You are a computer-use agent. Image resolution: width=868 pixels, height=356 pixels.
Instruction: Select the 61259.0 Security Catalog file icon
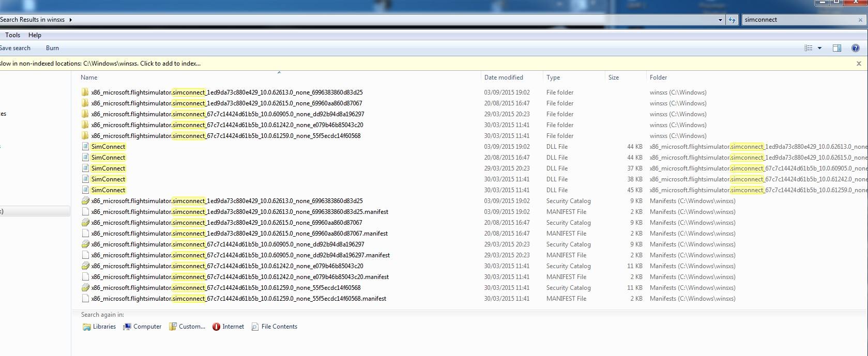coord(85,288)
